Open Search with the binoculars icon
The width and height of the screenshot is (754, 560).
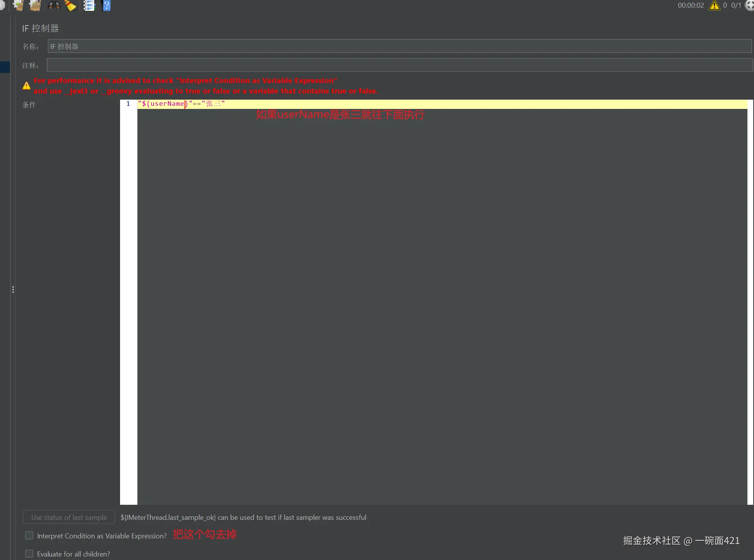tap(54, 5)
